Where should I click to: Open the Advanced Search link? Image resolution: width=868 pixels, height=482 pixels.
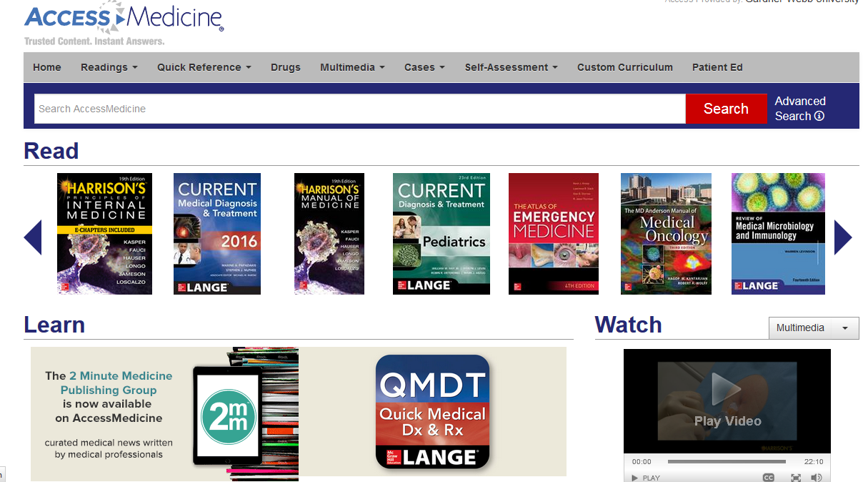coord(800,109)
